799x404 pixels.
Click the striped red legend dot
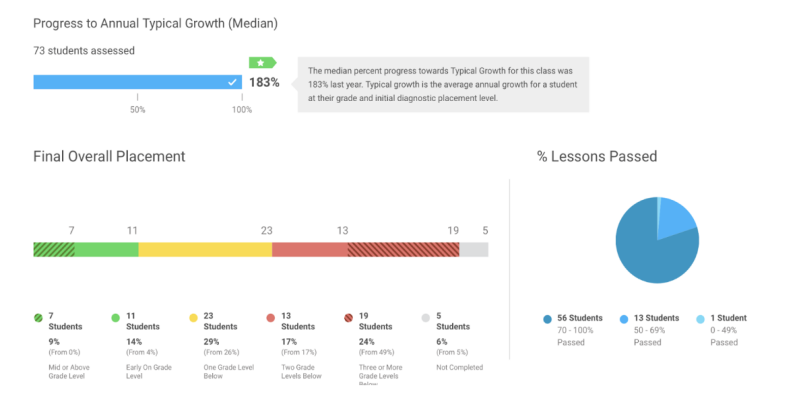[x=349, y=318]
